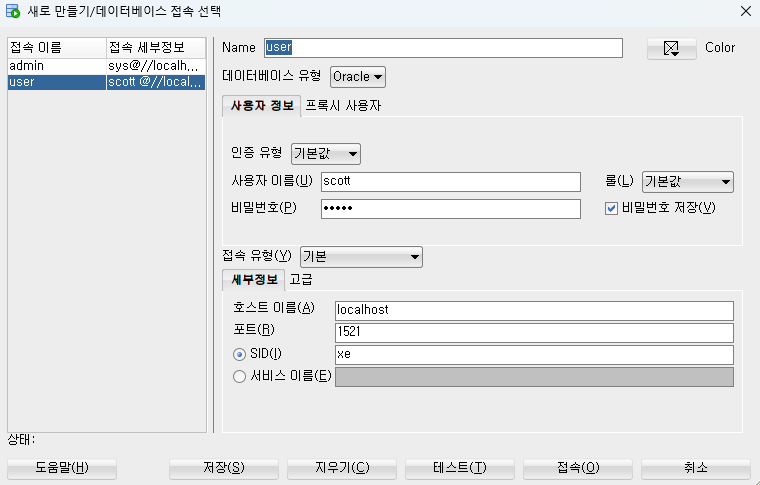
Task: Focus the 호스트 이름 field with localhost
Action: (x=534, y=311)
